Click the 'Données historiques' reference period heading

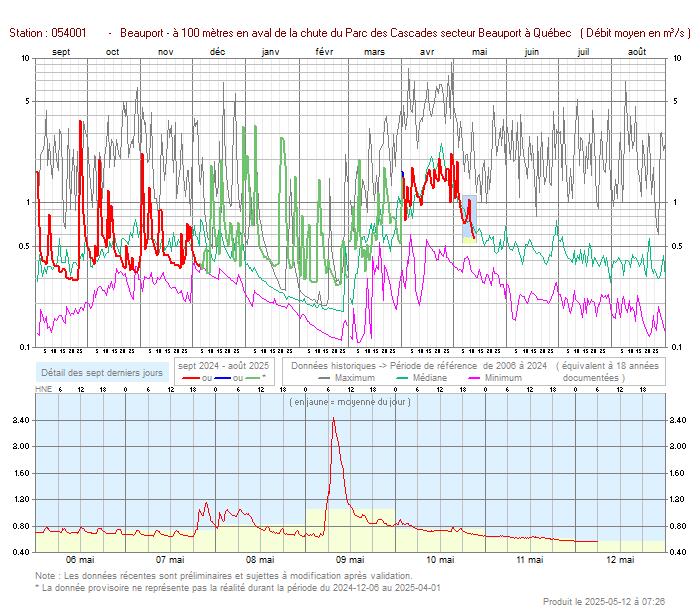419,366
